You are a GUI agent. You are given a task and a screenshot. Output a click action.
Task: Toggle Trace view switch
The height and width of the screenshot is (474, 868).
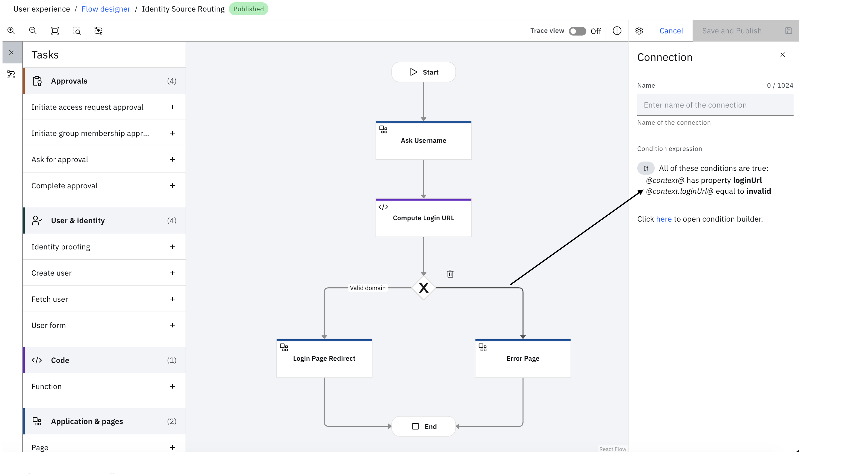point(577,31)
